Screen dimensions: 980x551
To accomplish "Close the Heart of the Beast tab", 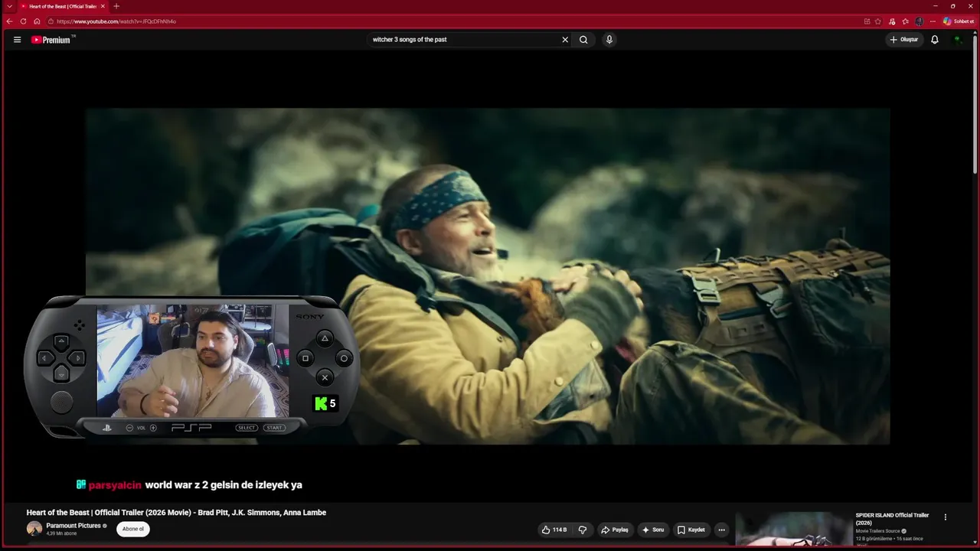I will click(x=103, y=6).
